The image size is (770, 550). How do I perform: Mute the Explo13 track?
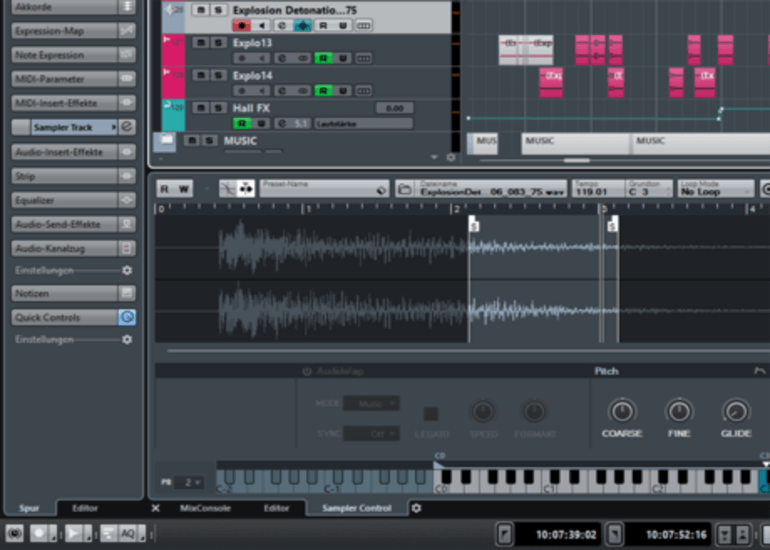200,43
